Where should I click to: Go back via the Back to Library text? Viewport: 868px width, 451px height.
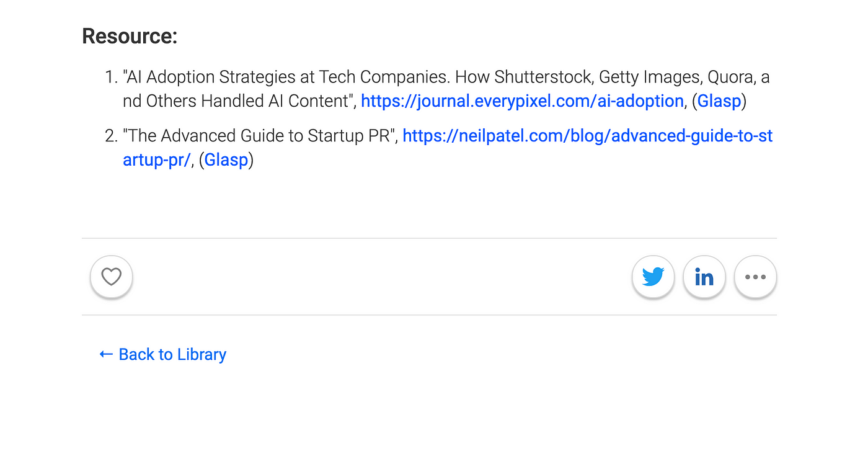pos(172,354)
